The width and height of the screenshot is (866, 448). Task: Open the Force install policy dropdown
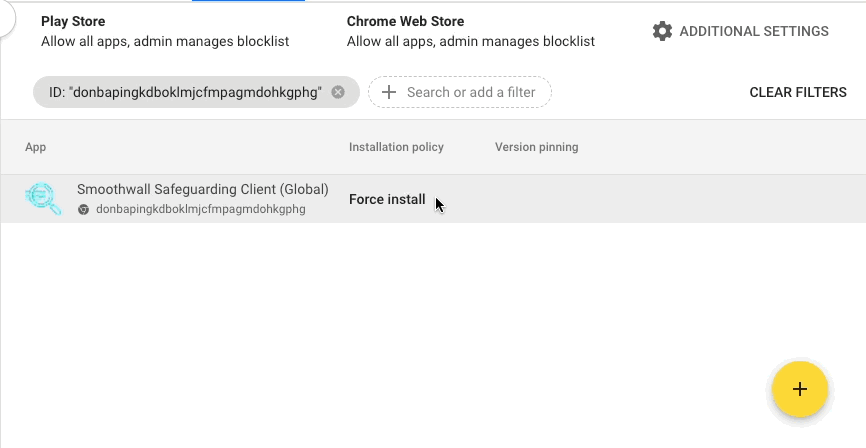[387, 199]
